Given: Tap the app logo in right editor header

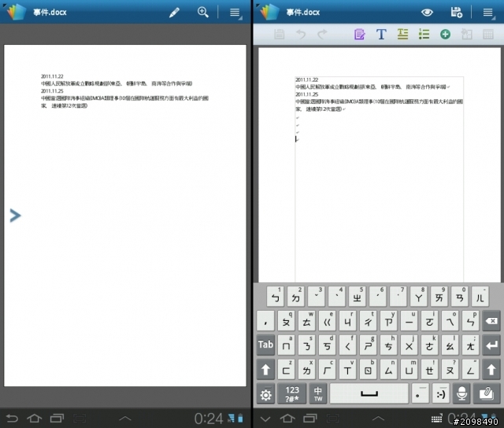Looking at the screenshot, I should (x=268, y=12).
